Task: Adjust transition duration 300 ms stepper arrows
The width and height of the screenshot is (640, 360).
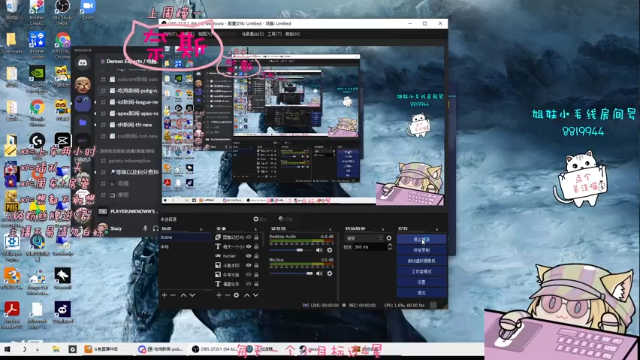Action: pos(389,247)
